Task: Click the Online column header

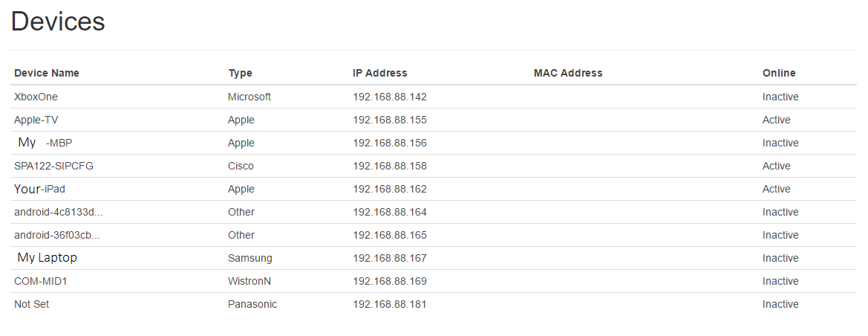Action: click(x=779, y=73)
